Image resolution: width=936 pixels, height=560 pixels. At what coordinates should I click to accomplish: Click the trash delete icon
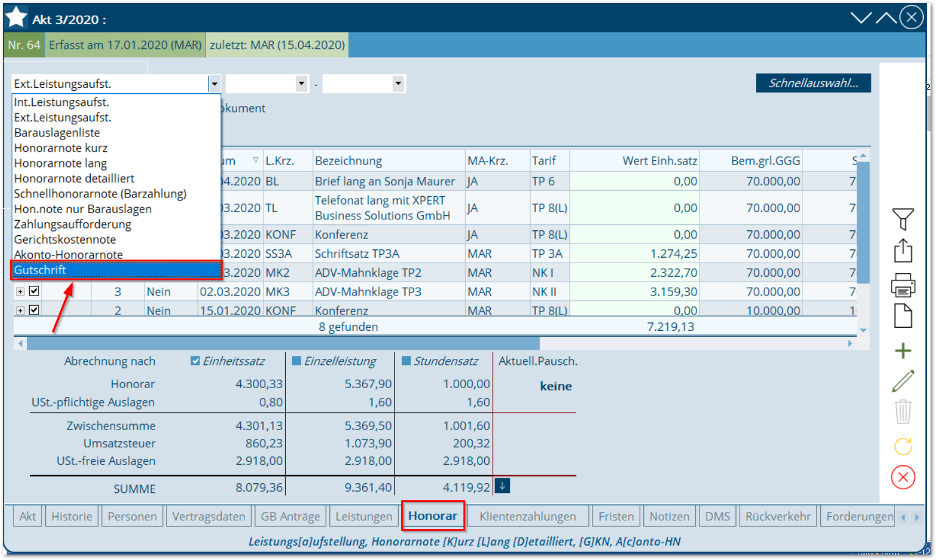tap(903, 411)
